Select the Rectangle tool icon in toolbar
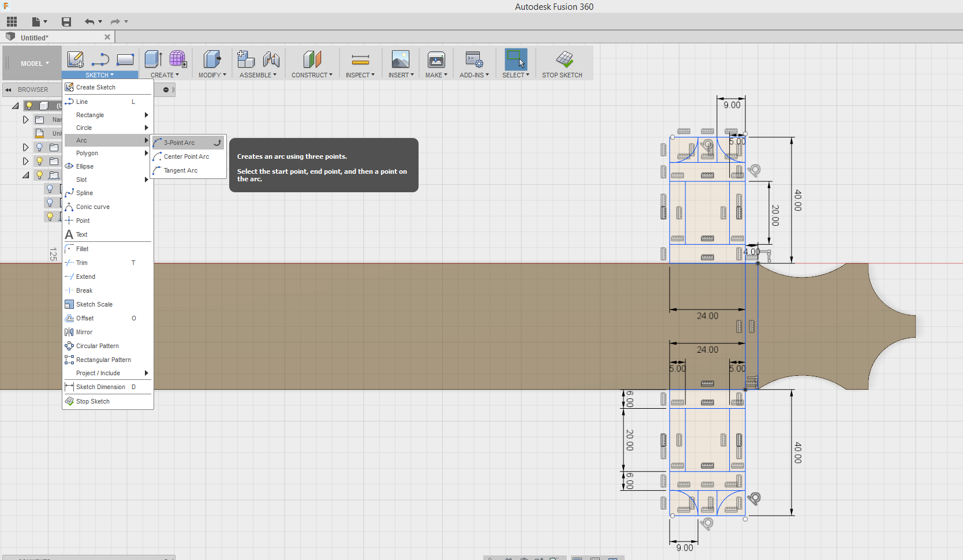The height and width of the screenshot is (560, 963). 125,59
